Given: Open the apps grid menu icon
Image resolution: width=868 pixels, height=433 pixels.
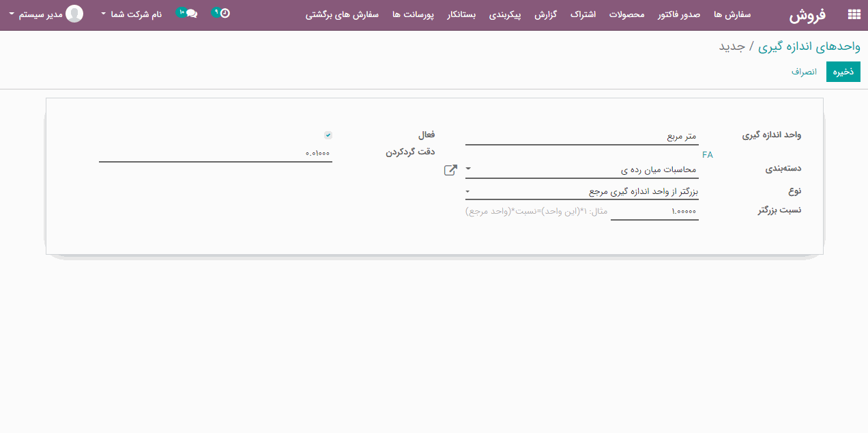Looking at the screenshot, I should 853,14.
